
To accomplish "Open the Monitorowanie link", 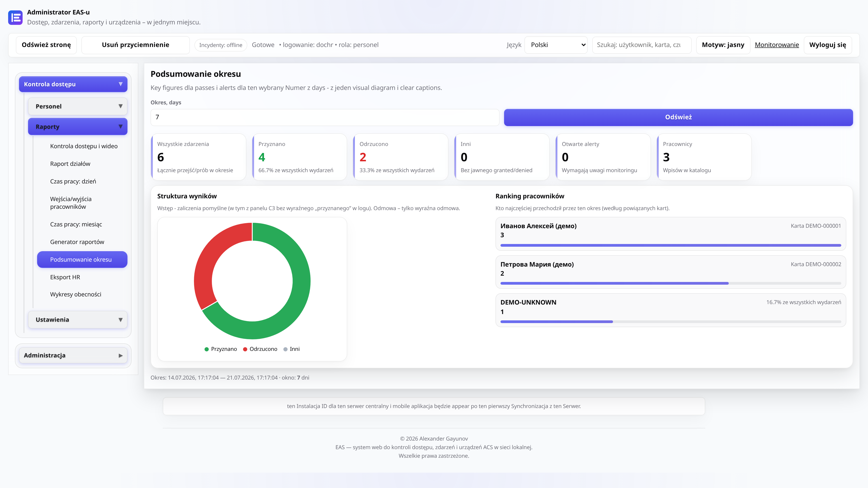I will 777,45.
